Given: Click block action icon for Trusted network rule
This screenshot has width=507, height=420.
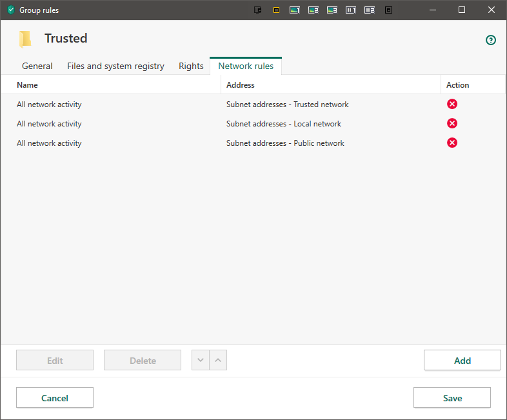Looking at the screenshot, I should coord(452,104).
